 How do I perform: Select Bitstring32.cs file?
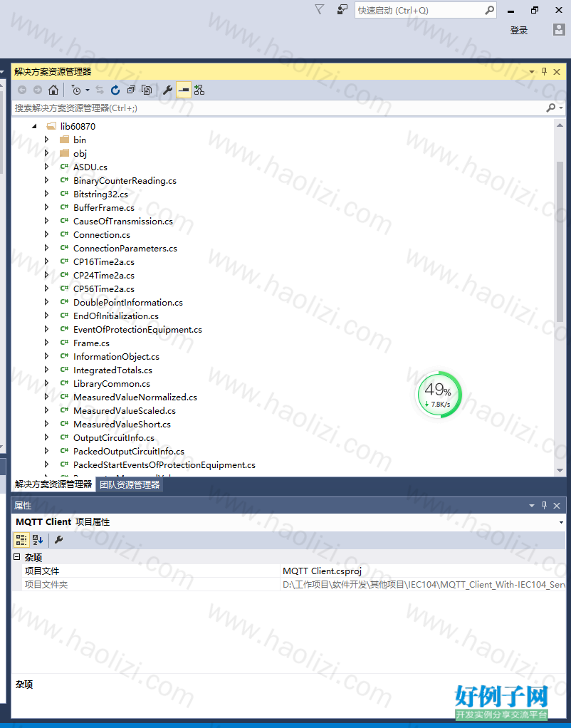(100, 194)
